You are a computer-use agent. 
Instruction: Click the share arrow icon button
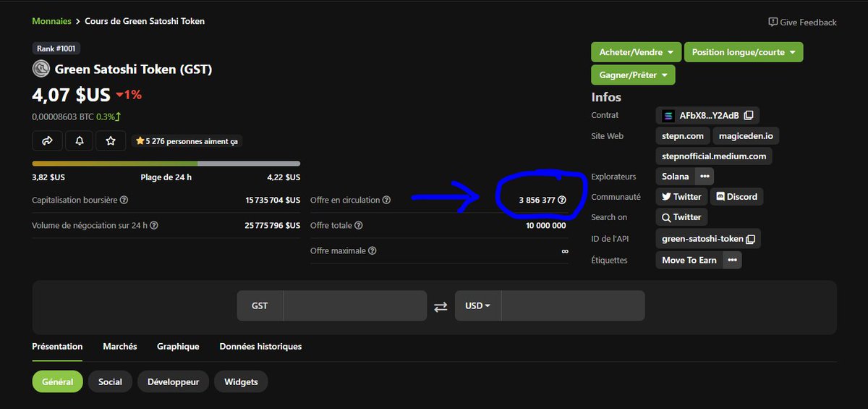click(x=47, y=141)
